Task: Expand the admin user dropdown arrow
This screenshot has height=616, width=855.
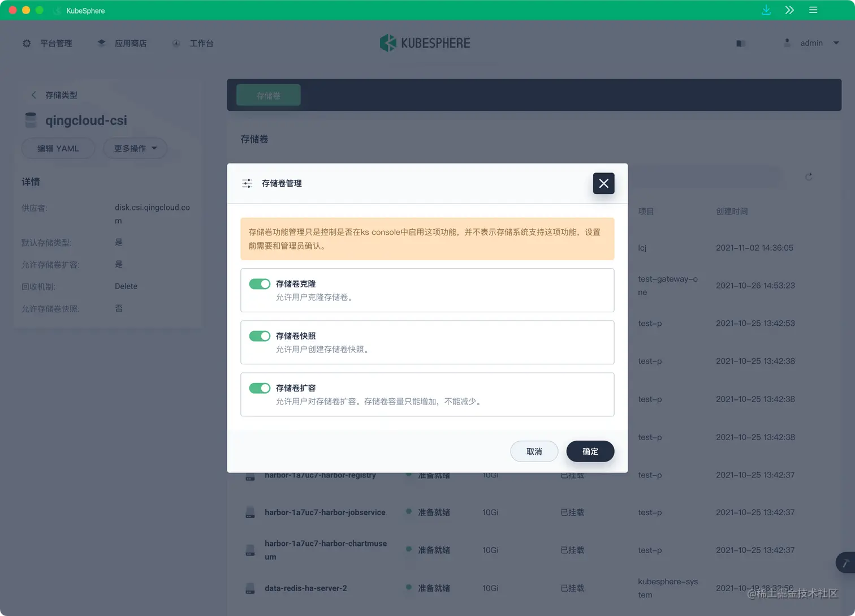Action: click(x=836, y=43)
